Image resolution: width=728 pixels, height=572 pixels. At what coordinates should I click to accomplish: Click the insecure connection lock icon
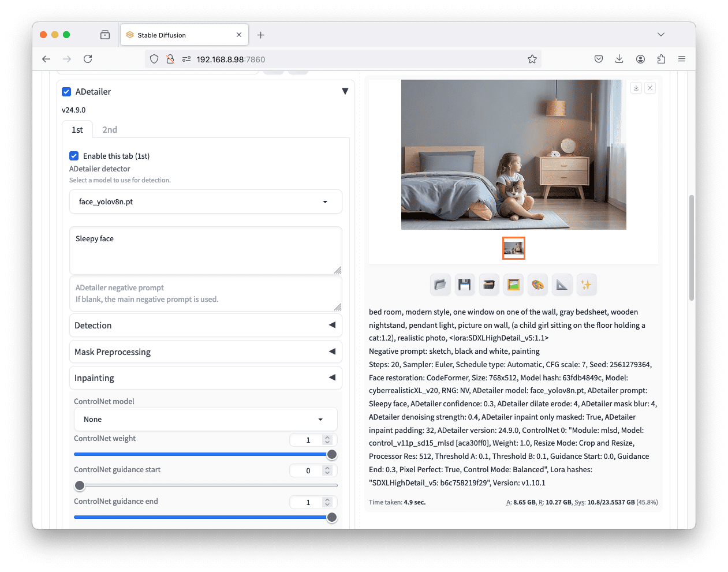(x=170, y=59)
